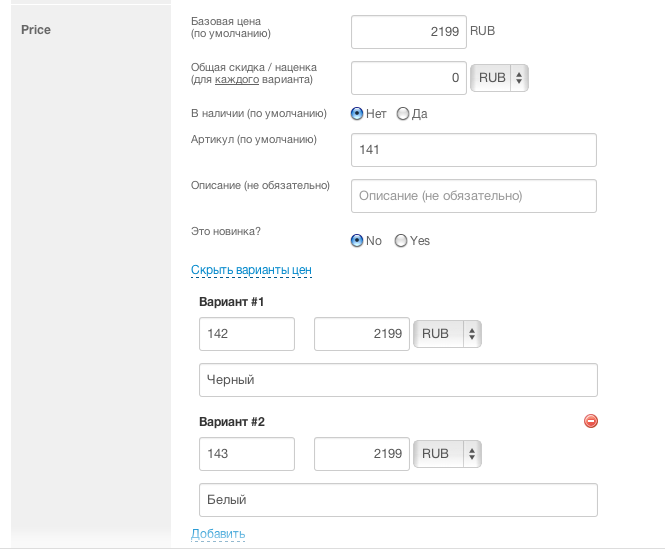Click the Артикул field containing 141

(x=474, y=150)
